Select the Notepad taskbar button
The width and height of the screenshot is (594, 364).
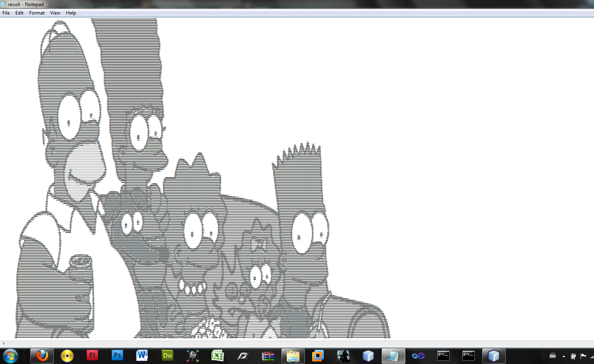393,356
